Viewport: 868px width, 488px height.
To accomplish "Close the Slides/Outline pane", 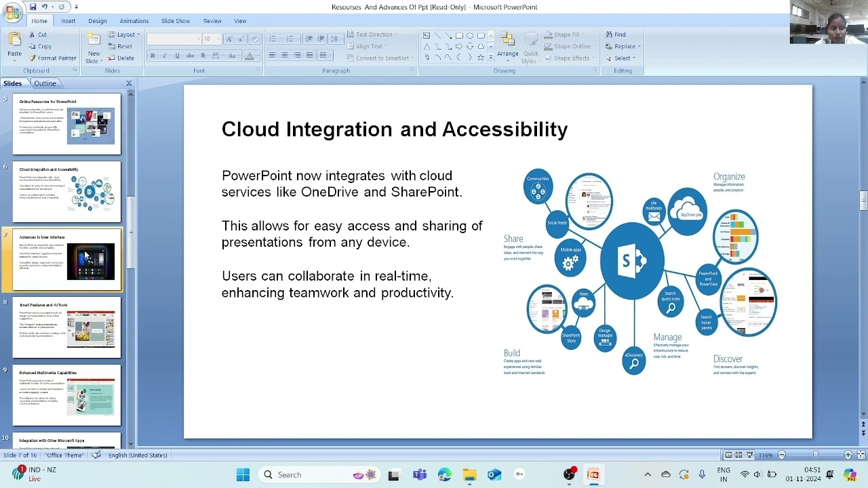I will (x=129, y=83).
